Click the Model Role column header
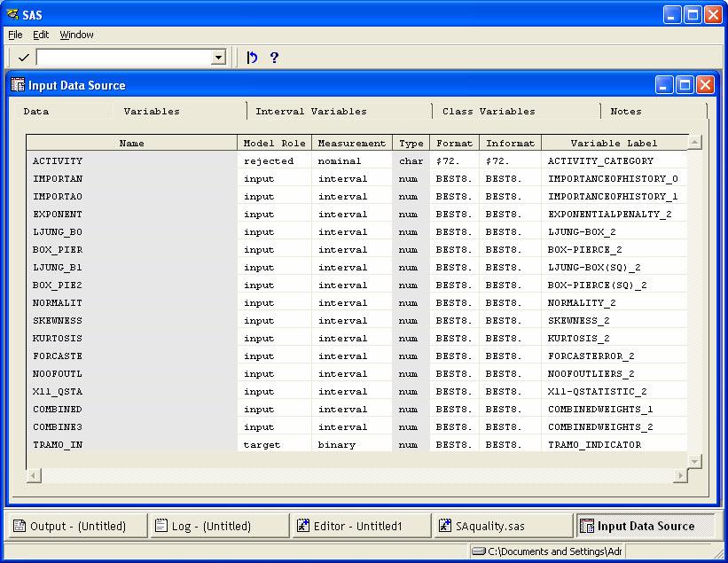The width and height of the screenshot is (728, 563). point(274,143)
